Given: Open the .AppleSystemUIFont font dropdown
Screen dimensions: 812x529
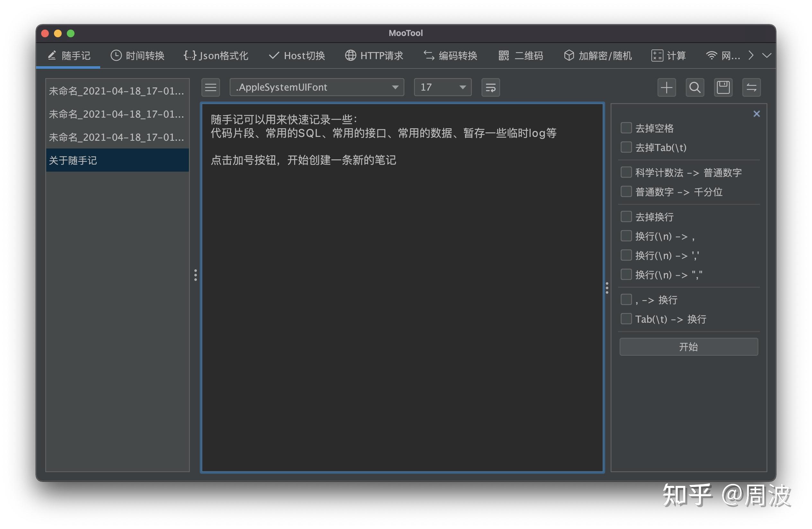Looking at the screenshot, I should [x=316, y=87].
